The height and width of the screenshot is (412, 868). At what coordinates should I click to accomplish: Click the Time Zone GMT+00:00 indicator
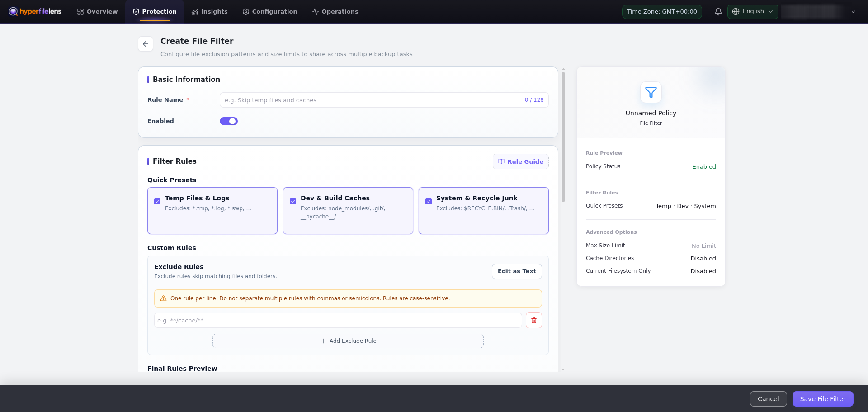click(x=662, y=12)
